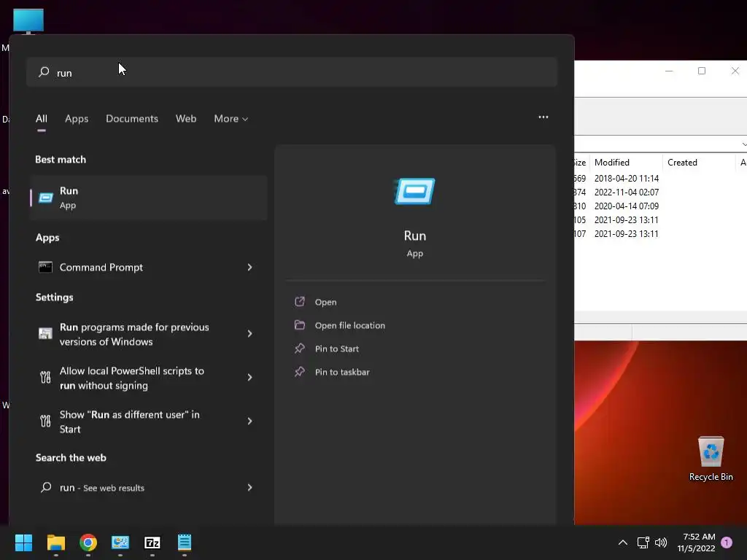Click the Settings icon beside PowerShell scripts result
The width and height of the screenshot is (747, 560).
[45, 378]
